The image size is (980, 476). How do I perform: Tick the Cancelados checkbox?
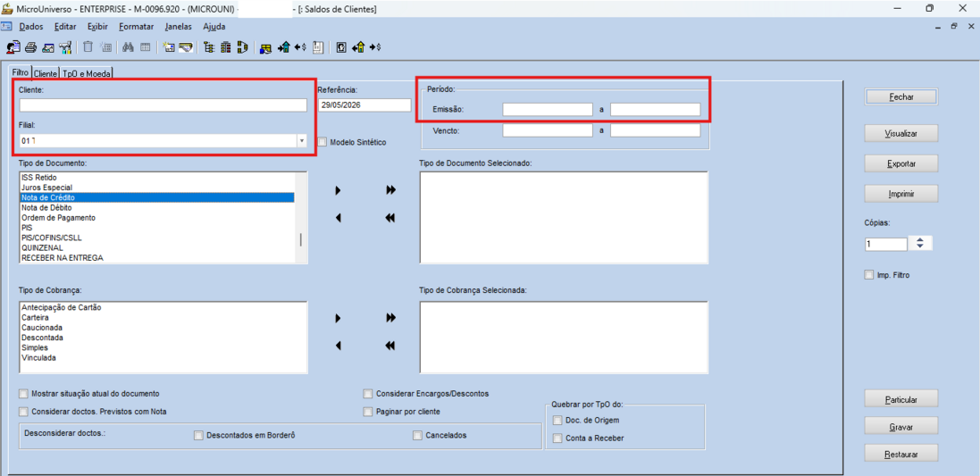pyautogui.click(x=417, y=436)
